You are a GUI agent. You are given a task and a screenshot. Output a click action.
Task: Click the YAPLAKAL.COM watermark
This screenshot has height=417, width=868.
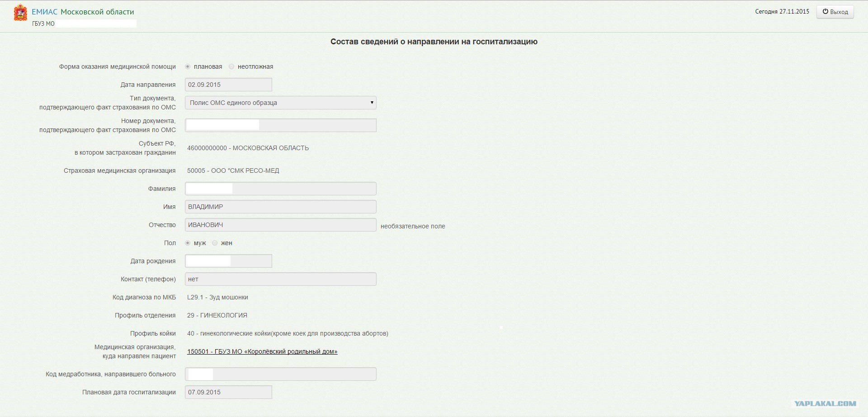click(825, 403)
